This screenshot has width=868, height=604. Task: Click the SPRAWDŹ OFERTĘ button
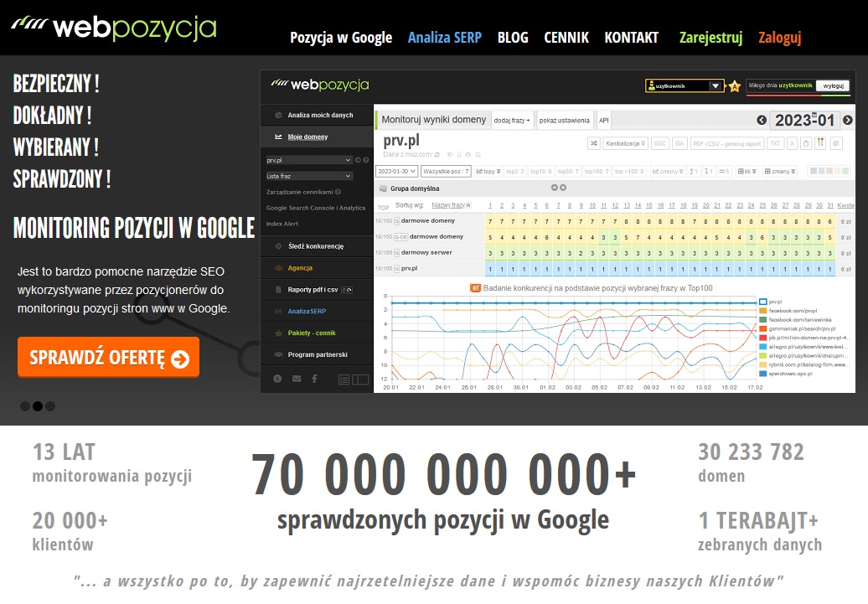tap(108, 358)
